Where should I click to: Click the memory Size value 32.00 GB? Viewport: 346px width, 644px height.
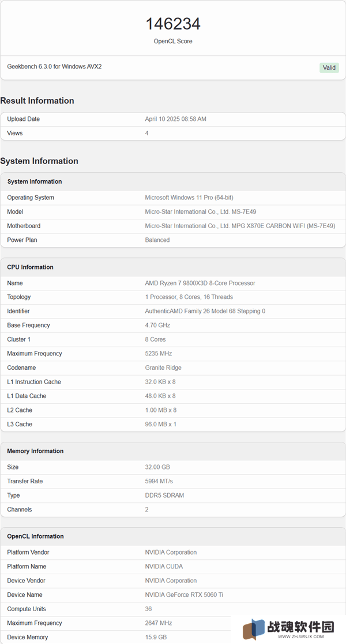(x=157, y=467)
